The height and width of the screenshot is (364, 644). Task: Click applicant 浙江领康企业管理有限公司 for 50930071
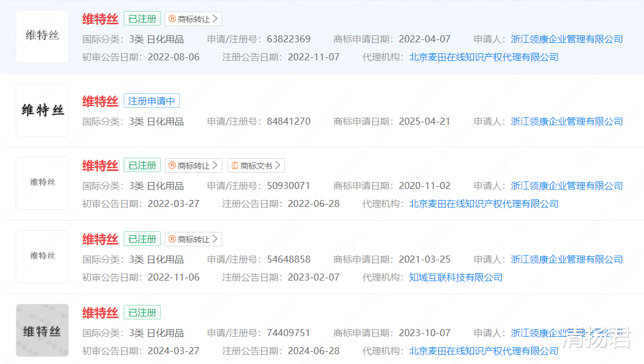pyautogui.click(x=567, y=186)
